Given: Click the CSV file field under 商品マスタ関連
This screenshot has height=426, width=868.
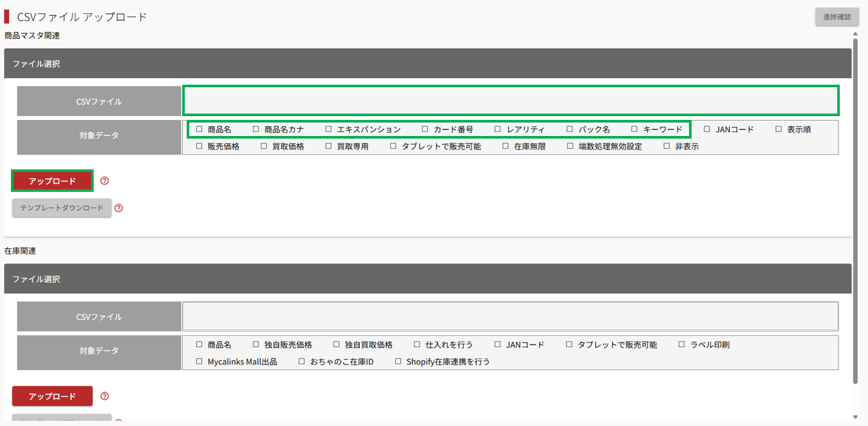Looking at the screenshot, I should pyautogui.click(x=511, y=101).
